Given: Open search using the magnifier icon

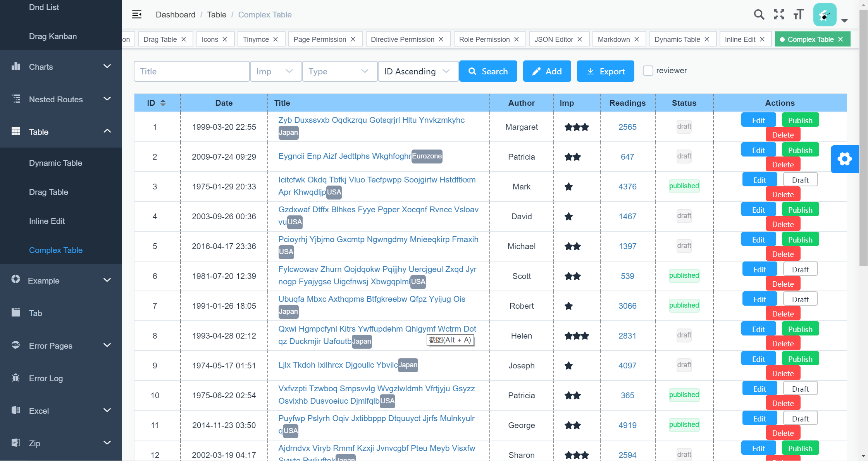Looking at the screenshot, I should [x=759, y=14].
